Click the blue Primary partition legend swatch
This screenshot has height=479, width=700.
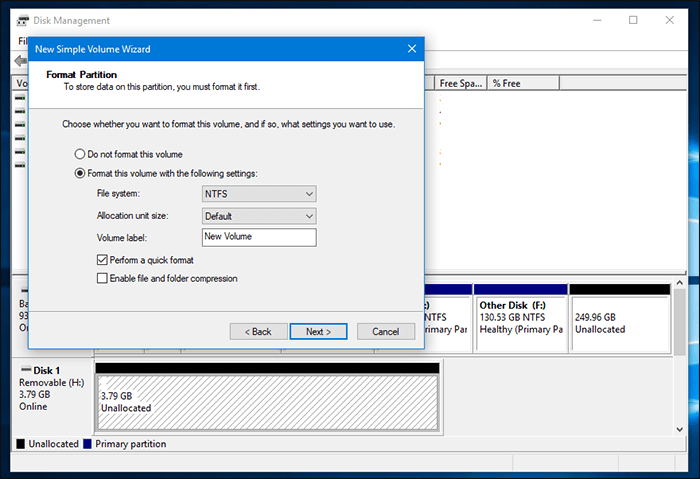pyautogui.click(x=88, y=444)
